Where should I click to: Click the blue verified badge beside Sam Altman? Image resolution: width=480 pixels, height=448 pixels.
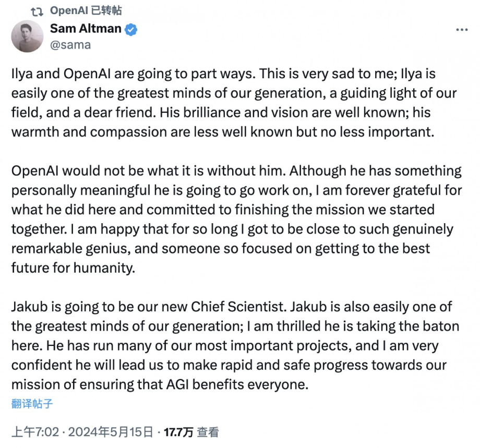coord(131,29)
